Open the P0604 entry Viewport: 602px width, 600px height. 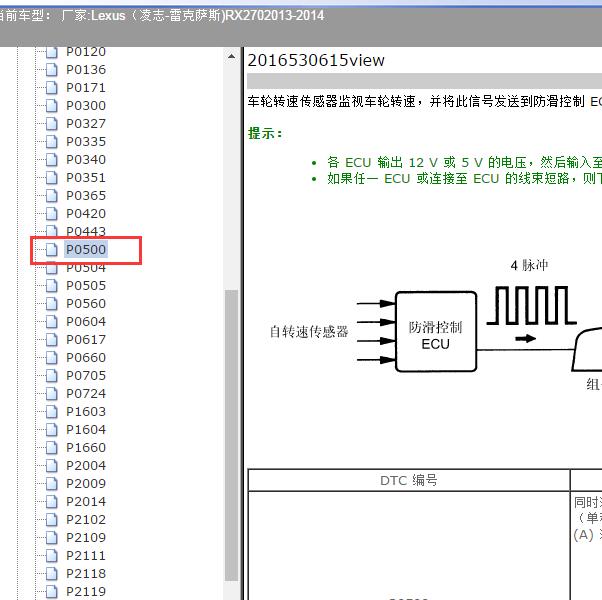click(x=86, y=321)
